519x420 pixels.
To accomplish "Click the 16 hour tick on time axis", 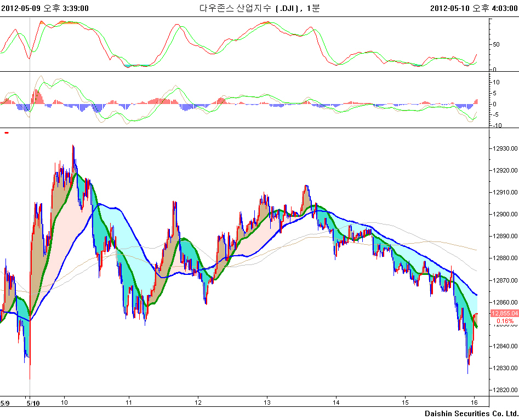I will (x=475, y=403).
